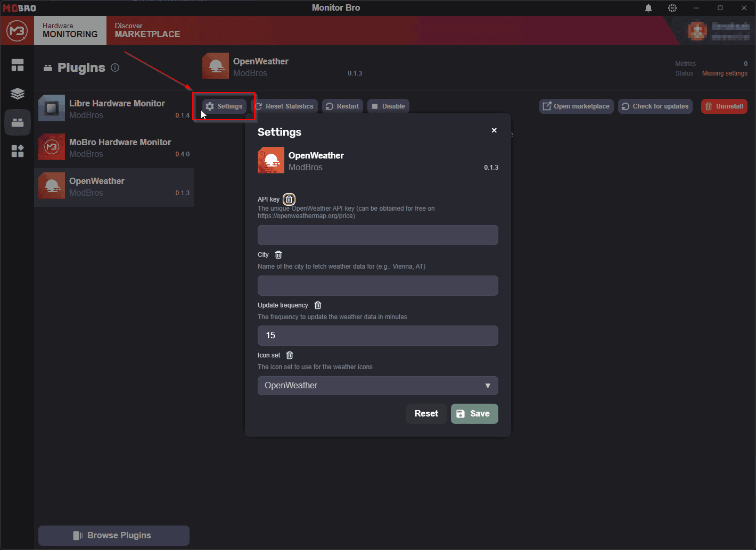Click the OpenWeather logo in Settings dialog

[x=271, y=160]
